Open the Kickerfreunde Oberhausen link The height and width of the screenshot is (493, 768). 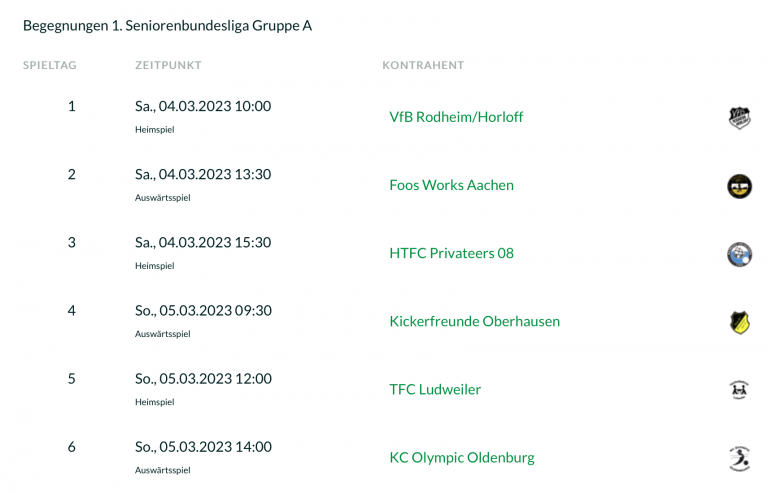(474, 321)
